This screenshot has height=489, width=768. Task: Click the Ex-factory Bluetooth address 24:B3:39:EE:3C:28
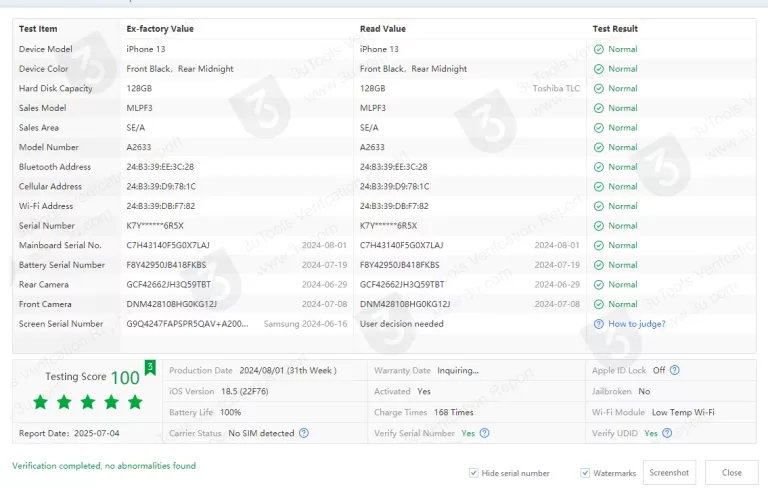160,167
